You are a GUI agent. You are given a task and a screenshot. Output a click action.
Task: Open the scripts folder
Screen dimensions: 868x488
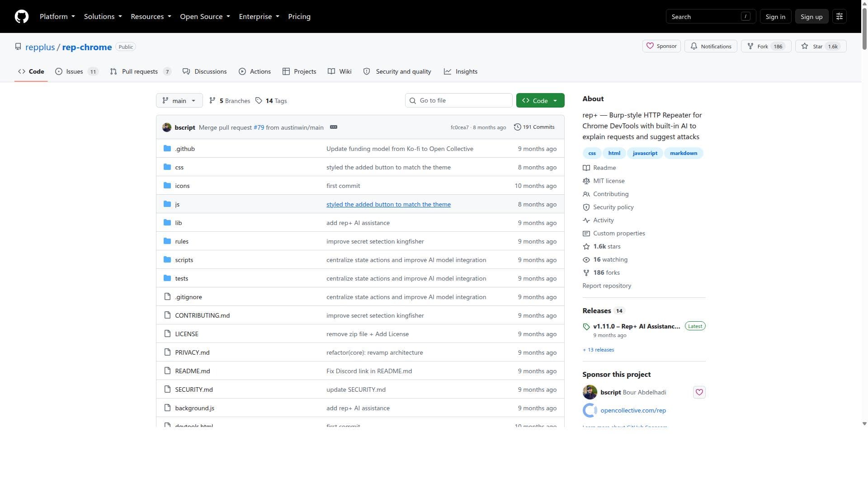pos(184,260)
